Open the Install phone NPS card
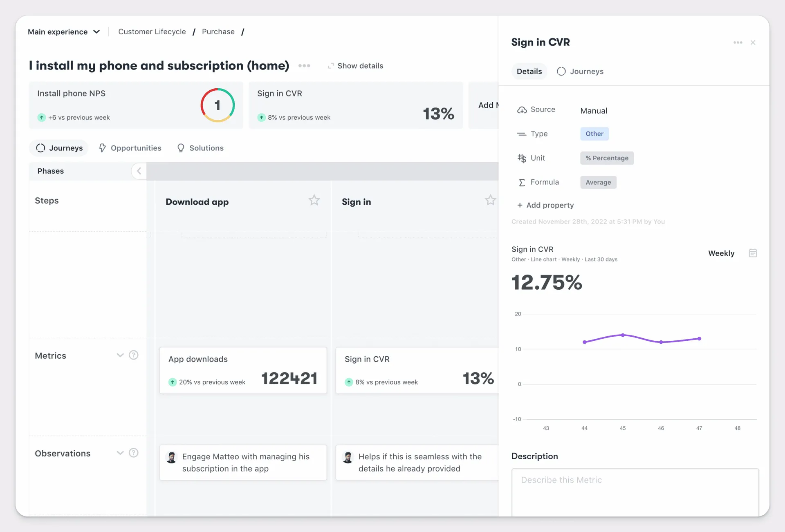The width and height of the screenshot is (785, 532). point(136,105)
